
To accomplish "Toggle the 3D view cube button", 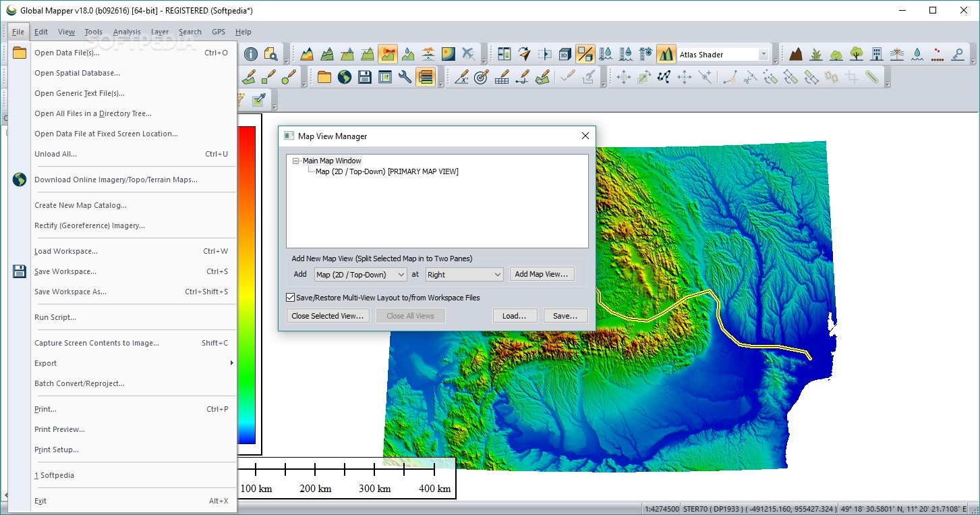I will 565,54.
